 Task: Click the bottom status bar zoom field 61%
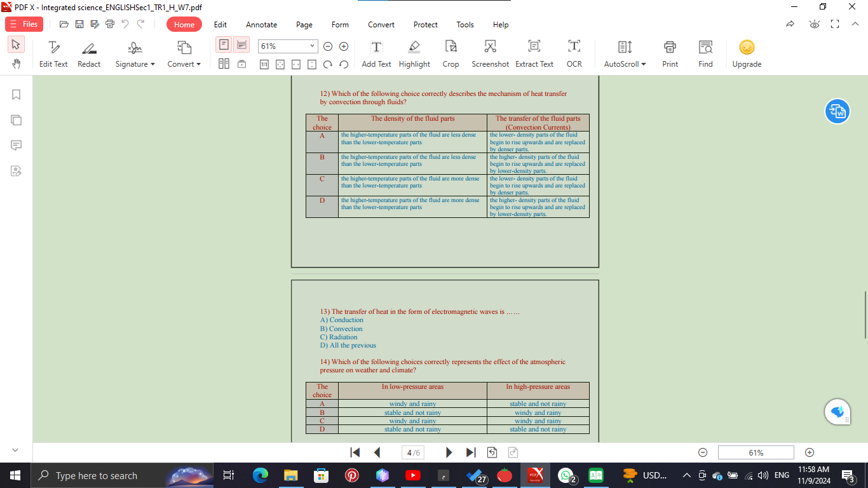(756, 453)
